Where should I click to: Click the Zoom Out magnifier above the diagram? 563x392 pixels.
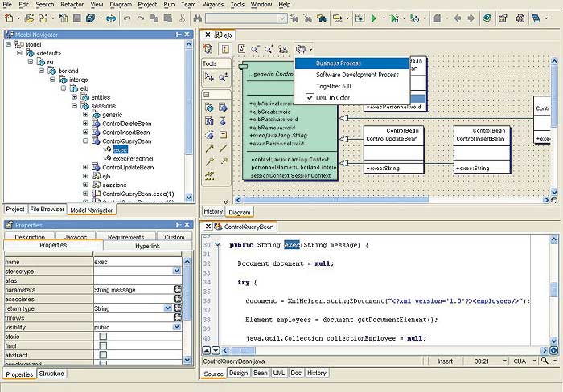click(x=255, y=49)
